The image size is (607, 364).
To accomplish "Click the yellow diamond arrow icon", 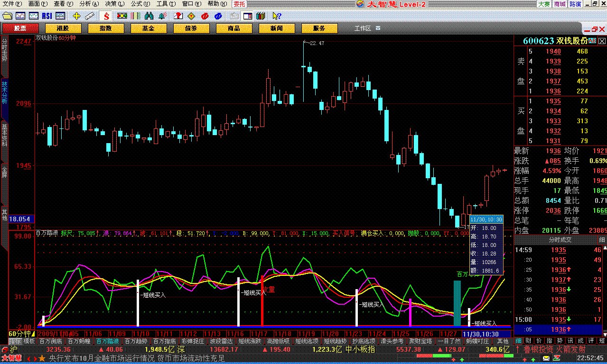I will coord(191,16).
